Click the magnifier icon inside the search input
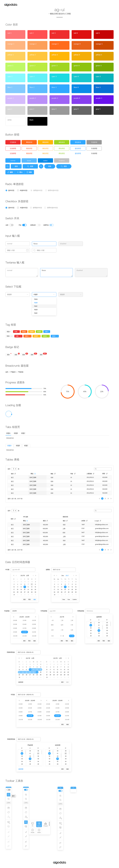Viewport: 119px width, 868px height. [34, 250]
